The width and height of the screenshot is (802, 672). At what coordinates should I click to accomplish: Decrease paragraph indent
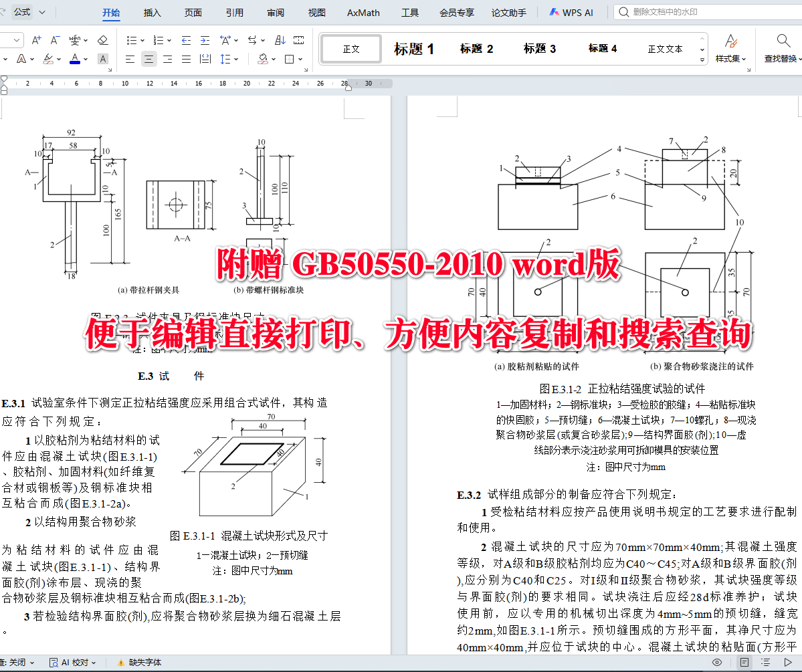pyautogui.click(x=186, y=40)
